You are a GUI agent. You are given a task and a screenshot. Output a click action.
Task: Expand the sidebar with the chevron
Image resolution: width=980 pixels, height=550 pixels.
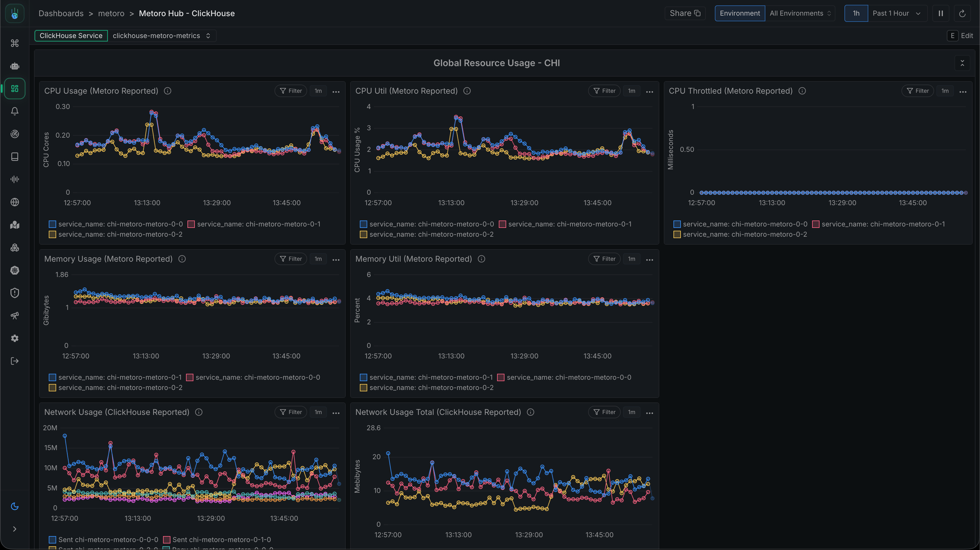pos(15,529)
